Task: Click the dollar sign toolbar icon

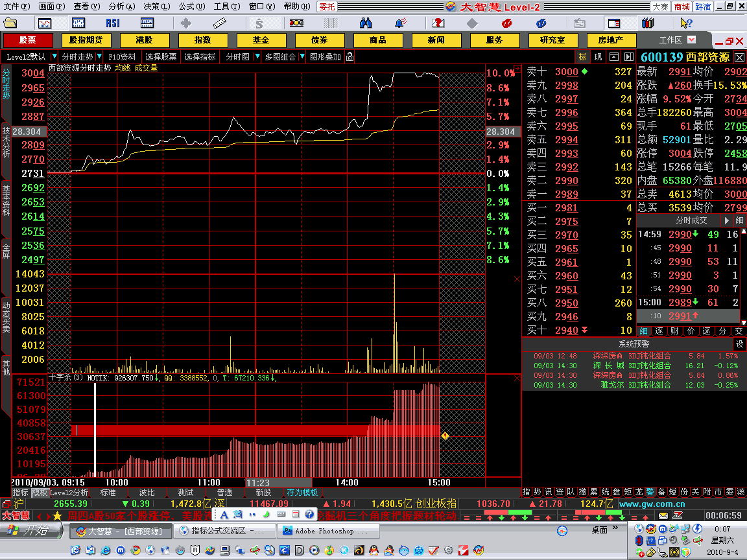Action: click(x=259, y=23)
